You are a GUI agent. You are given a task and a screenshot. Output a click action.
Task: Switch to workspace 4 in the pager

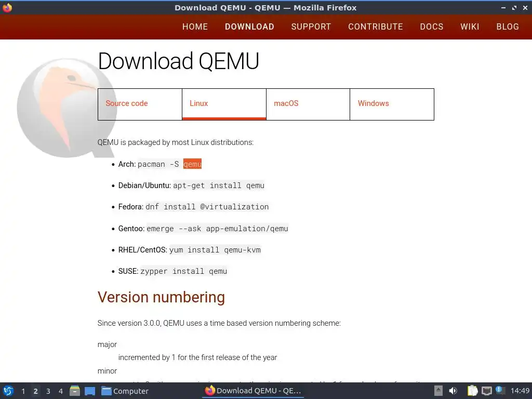tap(61, 391)
